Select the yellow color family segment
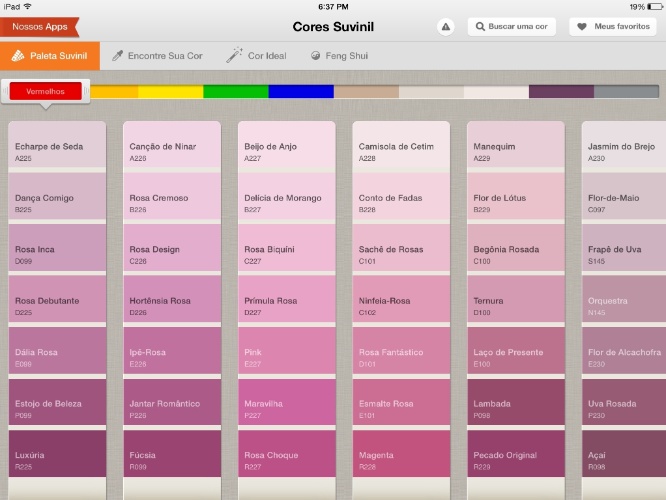The image size is (666, 500). pyautogui.click(x=171, y=91)
